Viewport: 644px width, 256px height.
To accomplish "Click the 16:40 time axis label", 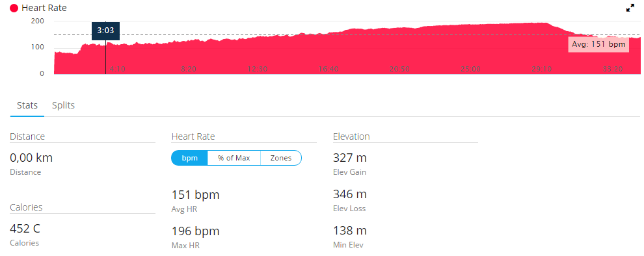I will coord(329,70).
